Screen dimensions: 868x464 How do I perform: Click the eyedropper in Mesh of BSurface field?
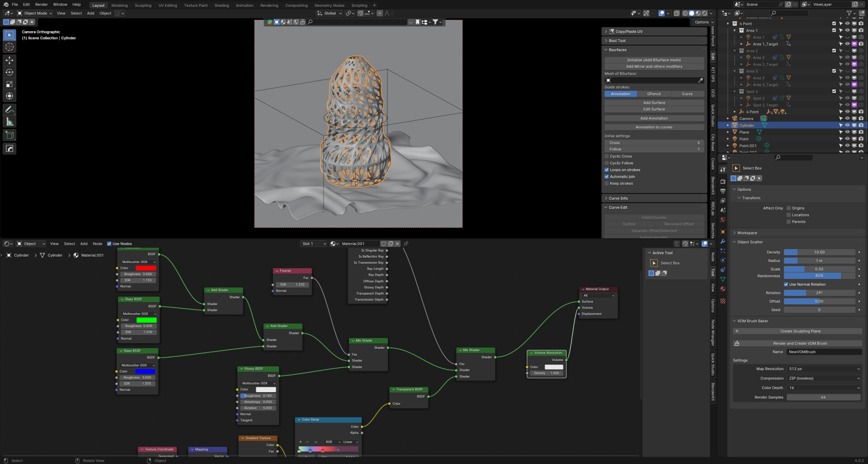700,80
